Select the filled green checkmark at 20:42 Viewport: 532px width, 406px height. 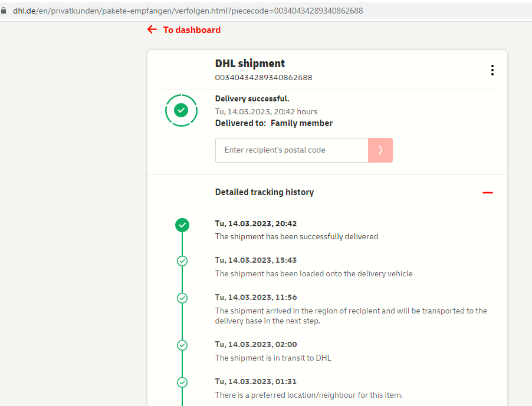tap(182, 225)
